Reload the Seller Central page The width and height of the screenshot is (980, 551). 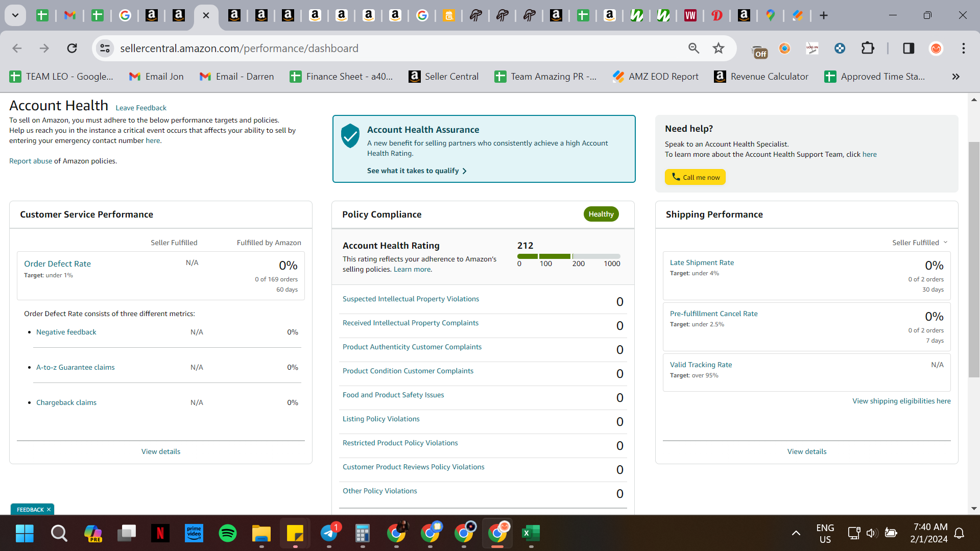(x=72, y=49)
